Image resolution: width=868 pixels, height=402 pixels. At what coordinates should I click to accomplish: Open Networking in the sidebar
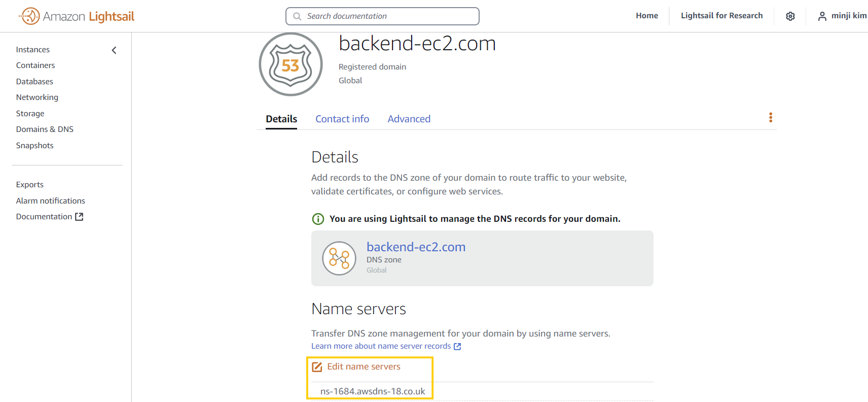pos(37,97)
